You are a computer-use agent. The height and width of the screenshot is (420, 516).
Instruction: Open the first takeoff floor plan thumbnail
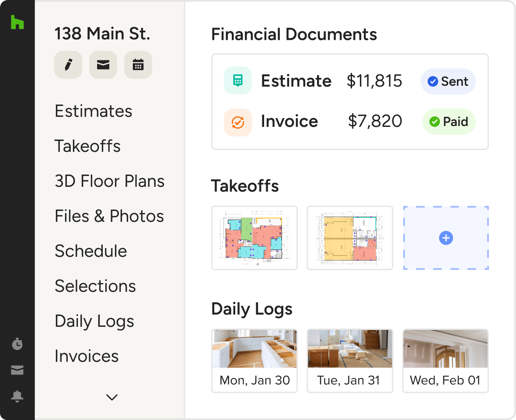pos(255,238)
